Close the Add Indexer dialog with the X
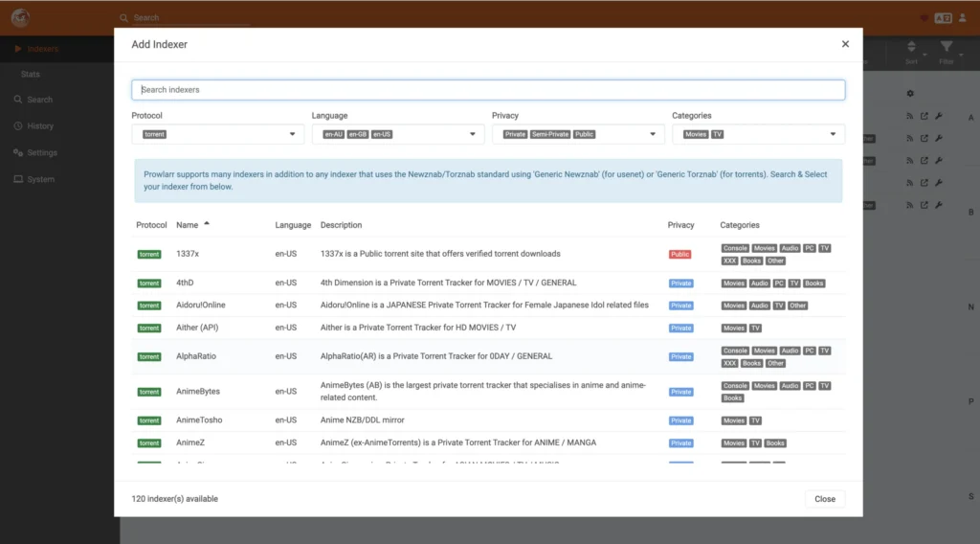 (x=845, y=44)
